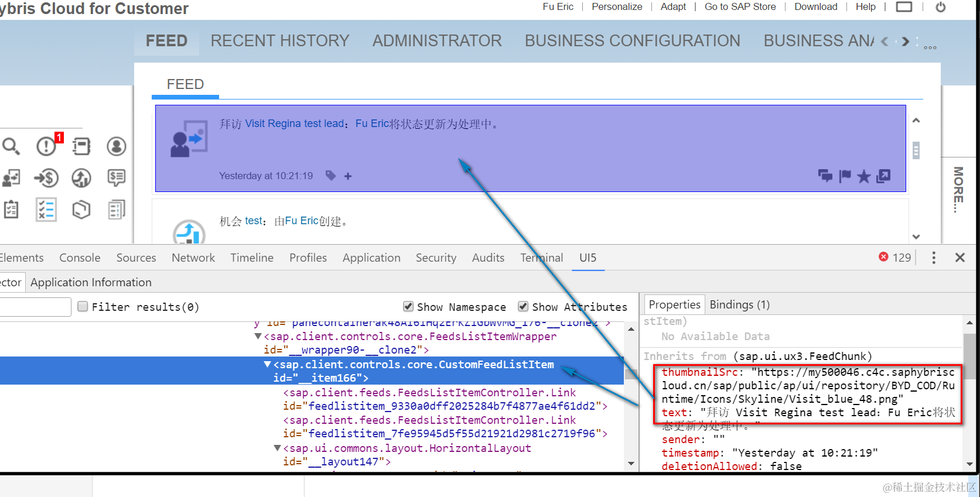Open the search magnifier icon in sidebar
The image size is (980, 497).
point(11,146)
